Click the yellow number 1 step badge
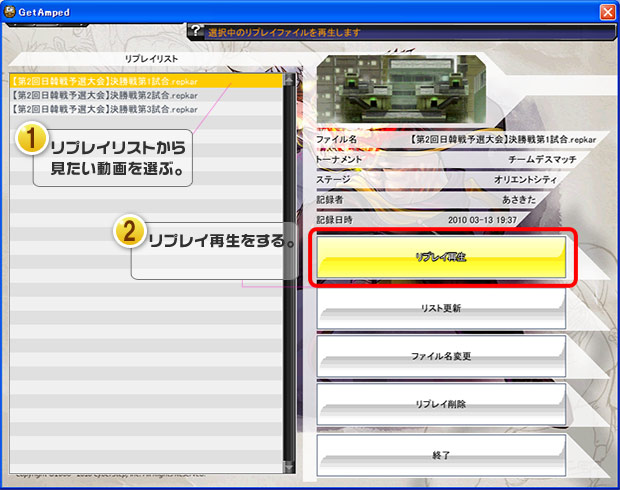The width and height of the screenshot is (620, 490). coord(31,140)
